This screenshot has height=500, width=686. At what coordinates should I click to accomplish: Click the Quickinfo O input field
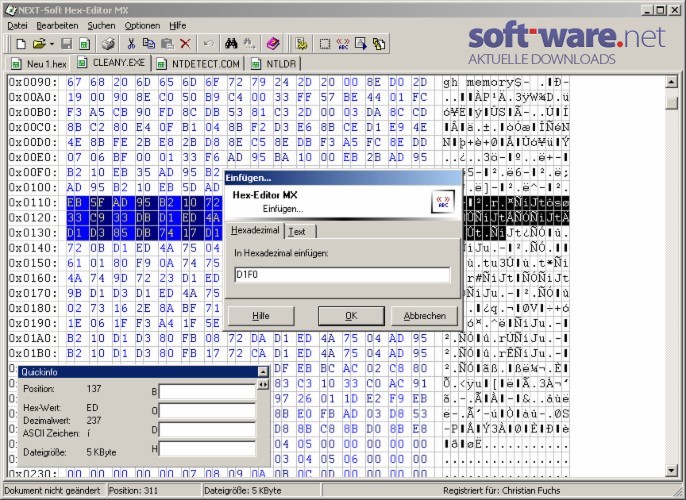coord(207,410)
